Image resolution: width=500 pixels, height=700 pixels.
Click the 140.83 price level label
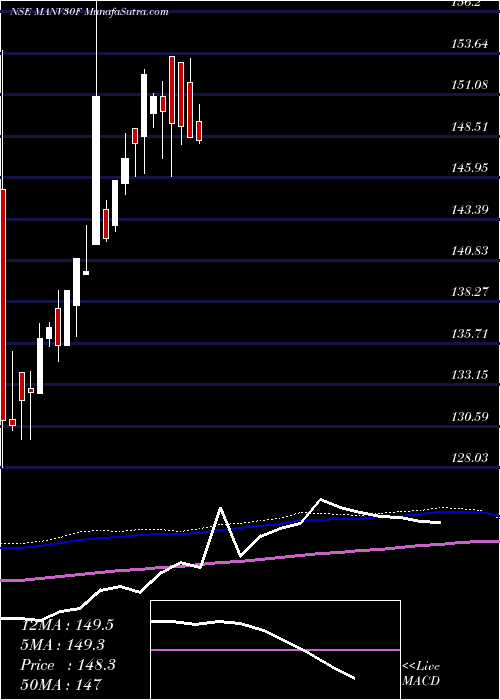click(468, 250)
